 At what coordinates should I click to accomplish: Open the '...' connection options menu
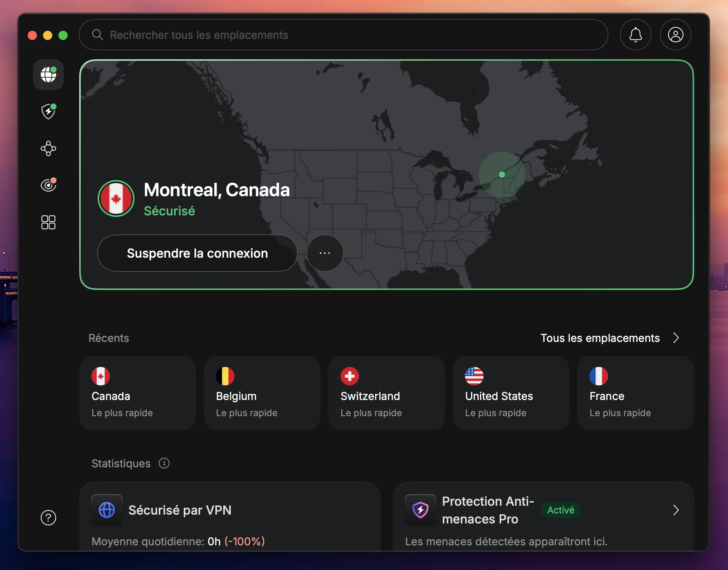click(x=325, y=253)
